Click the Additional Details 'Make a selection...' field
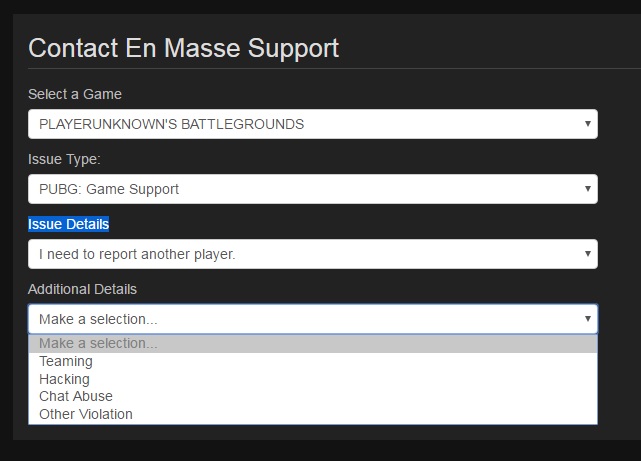Viewport: 641px width, 461px height. tap(300, 319)
